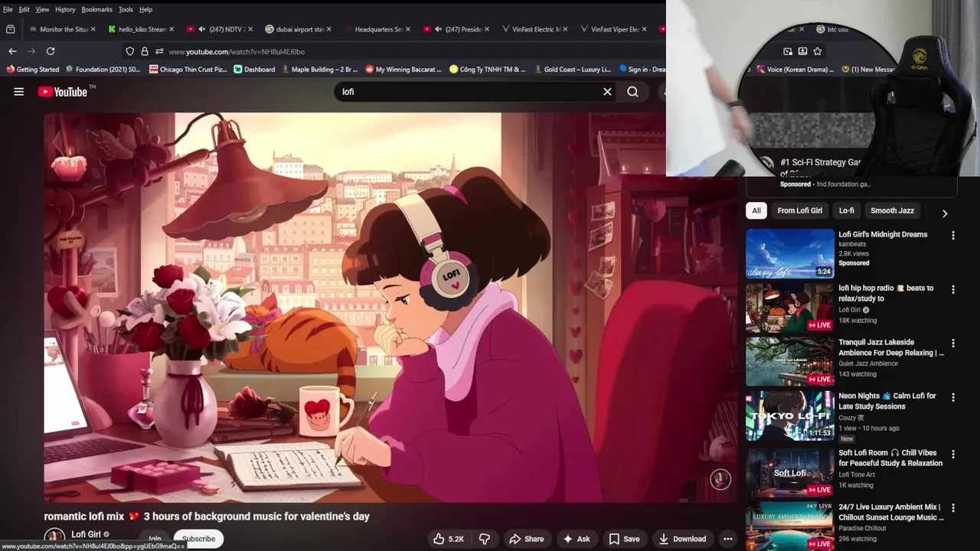Open the YouTube guide hamburger menu
This screenshot has width=980, height=551.
[18, 92]
